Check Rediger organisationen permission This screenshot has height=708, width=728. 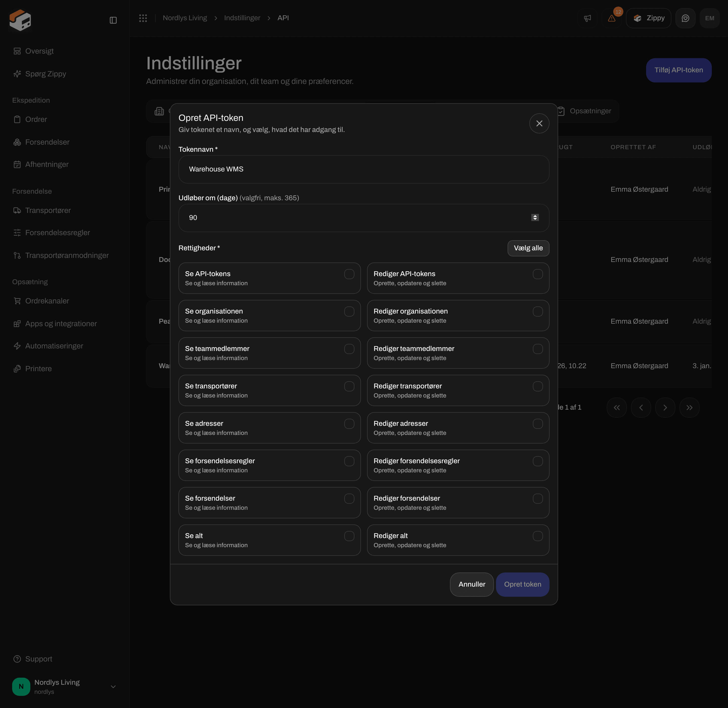(538, 312)
